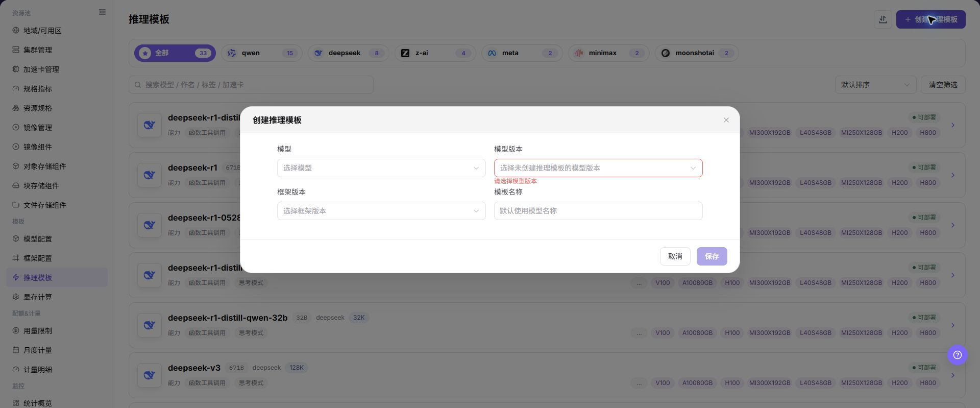Click the "H800" tag in deepseek-r1 row
The image size is (980, 408).
point(928,183)
